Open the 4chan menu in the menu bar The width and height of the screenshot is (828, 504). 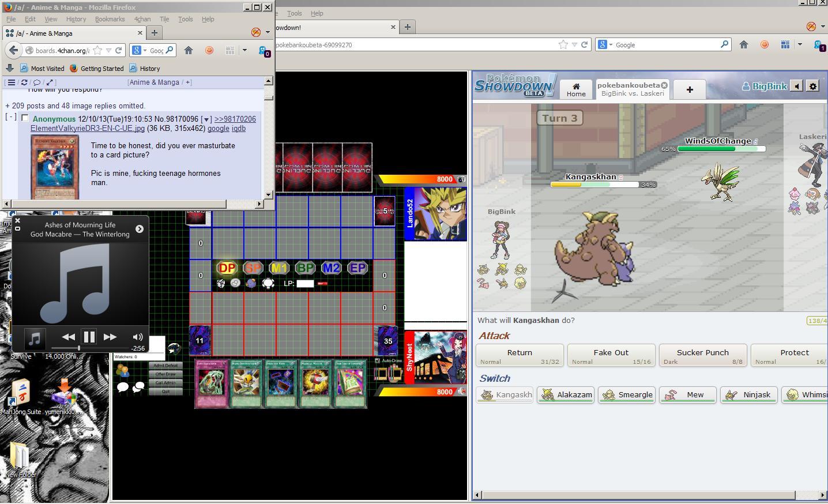[142, 19]
